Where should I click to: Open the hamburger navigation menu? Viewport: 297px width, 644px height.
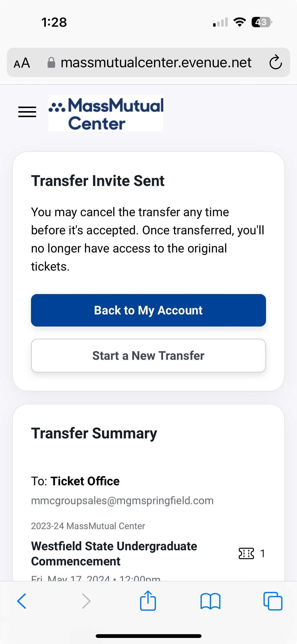[27, 112]
